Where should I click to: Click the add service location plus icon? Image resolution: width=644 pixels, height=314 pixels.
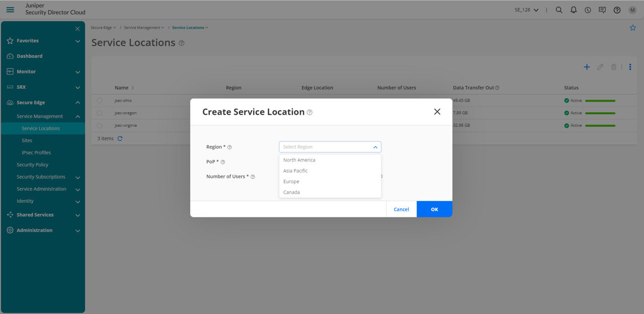[587, 66]
